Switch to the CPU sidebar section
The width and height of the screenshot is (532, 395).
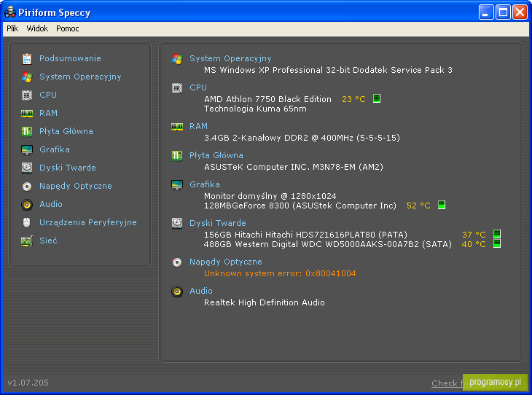pyautogui.click(x=48, y=95)
